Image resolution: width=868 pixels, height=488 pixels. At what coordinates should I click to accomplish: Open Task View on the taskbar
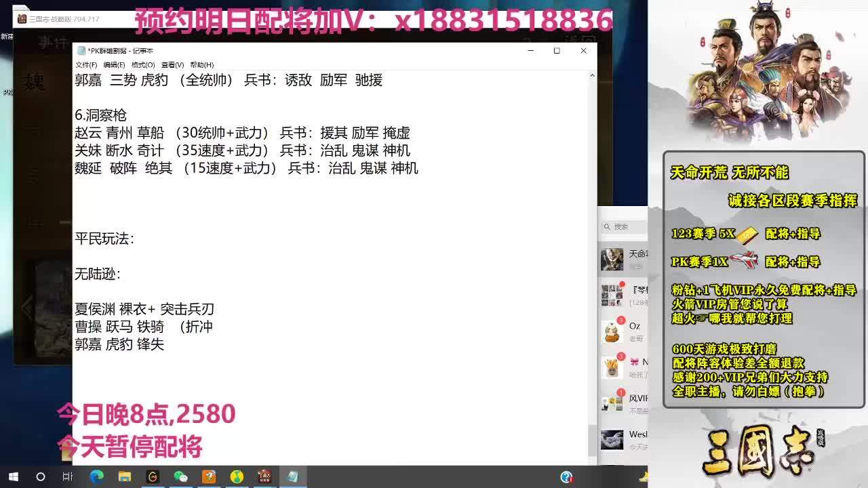click(67, 477)
